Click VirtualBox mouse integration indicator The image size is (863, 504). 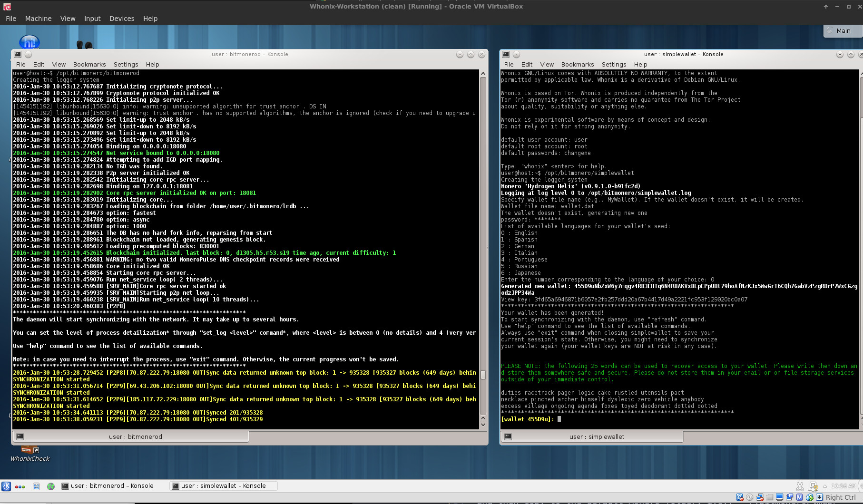click(809, 497)
